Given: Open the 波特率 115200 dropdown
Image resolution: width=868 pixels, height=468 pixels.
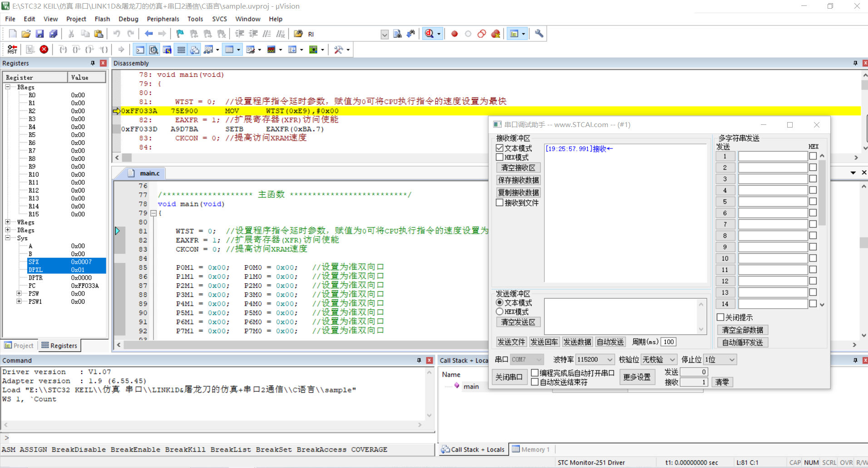Looking at the screenshot, I should click(595, 360).
